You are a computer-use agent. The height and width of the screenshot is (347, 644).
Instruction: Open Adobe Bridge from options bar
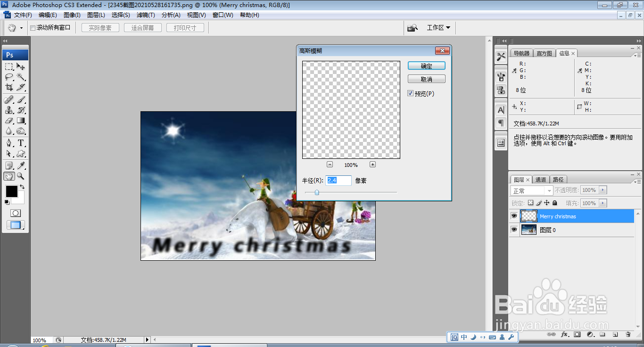tap(413, 28)
